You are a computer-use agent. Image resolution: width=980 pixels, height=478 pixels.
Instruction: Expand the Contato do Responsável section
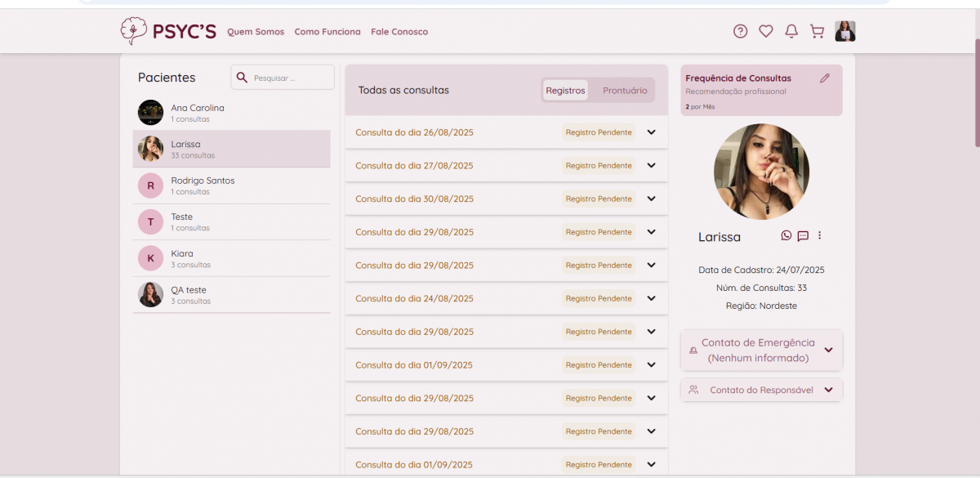click(x=828, y=390)
